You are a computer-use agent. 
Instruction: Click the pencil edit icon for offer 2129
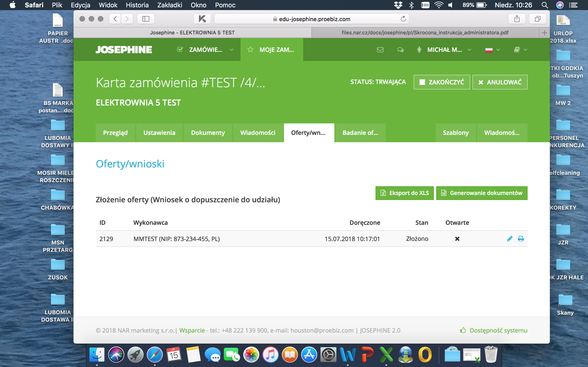click(509, 239)
